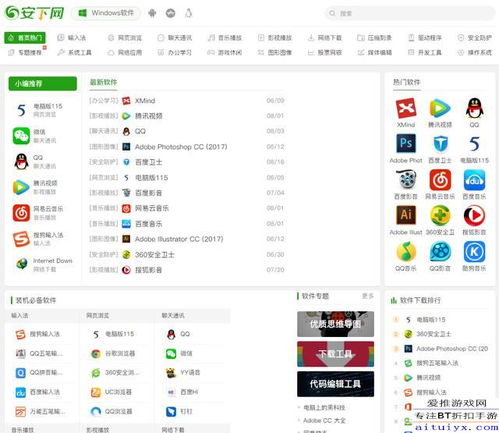This screenshot has width=499, height=433.
Task: Open Photoshop Ps icon in hot software
Action: tap(406, 144)
